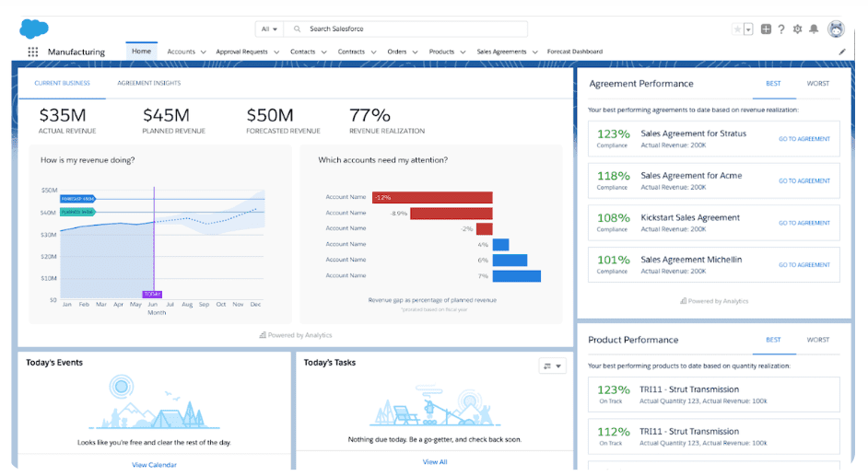The image size is (868, 476).
Task: Open the Help question mark icon
Action: tap(781, 29)
